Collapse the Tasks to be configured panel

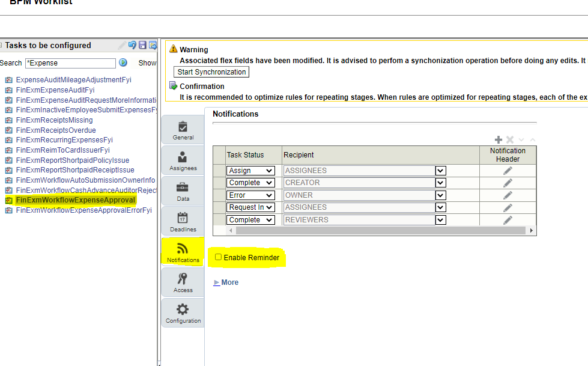[x=2, y=45]
